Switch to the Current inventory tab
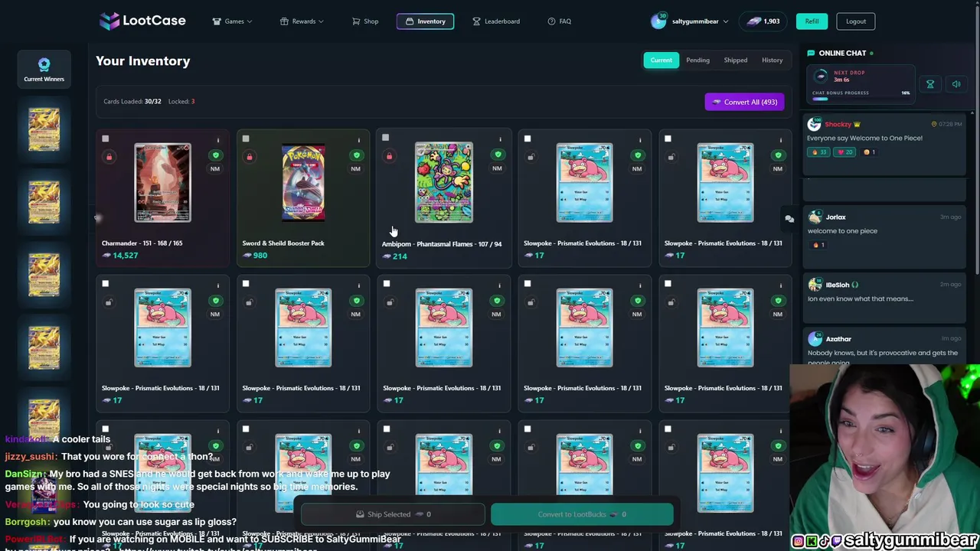Viewport: 980px width, 551px height. pos(661,60)
